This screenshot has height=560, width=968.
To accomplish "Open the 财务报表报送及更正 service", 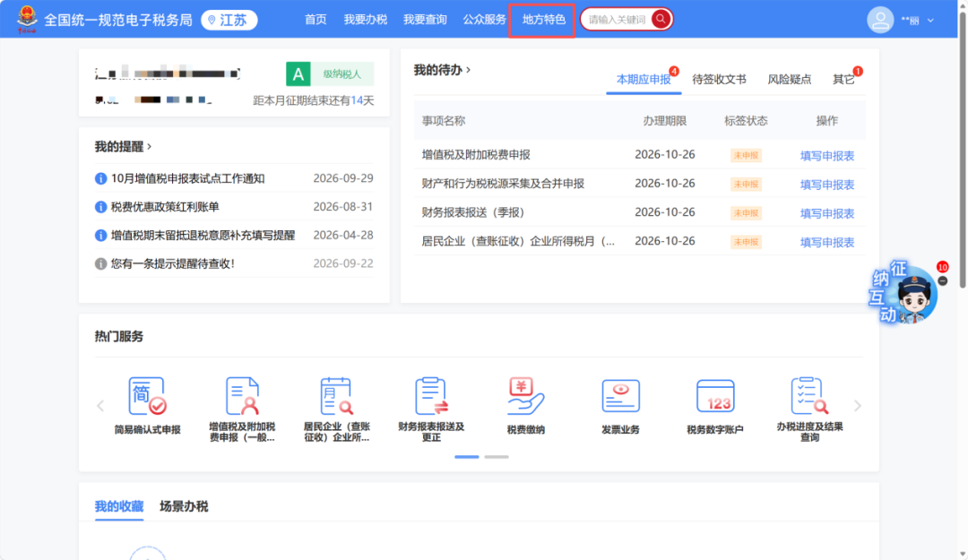I will coord(431,409).
